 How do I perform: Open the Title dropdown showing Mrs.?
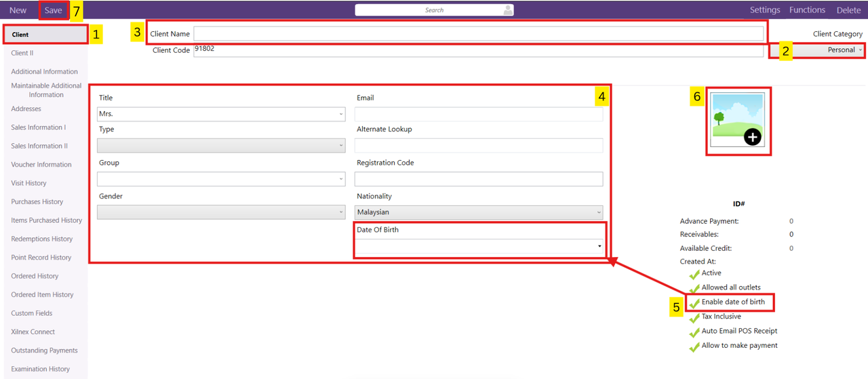pos(221,115)
